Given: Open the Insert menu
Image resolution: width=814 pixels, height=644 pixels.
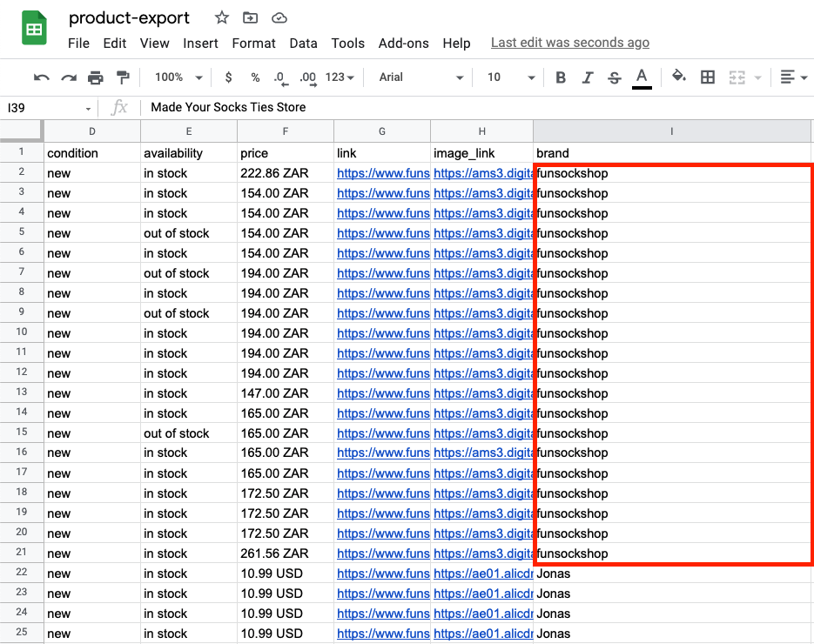Looking at the screenshot, I should pos(200,43).
